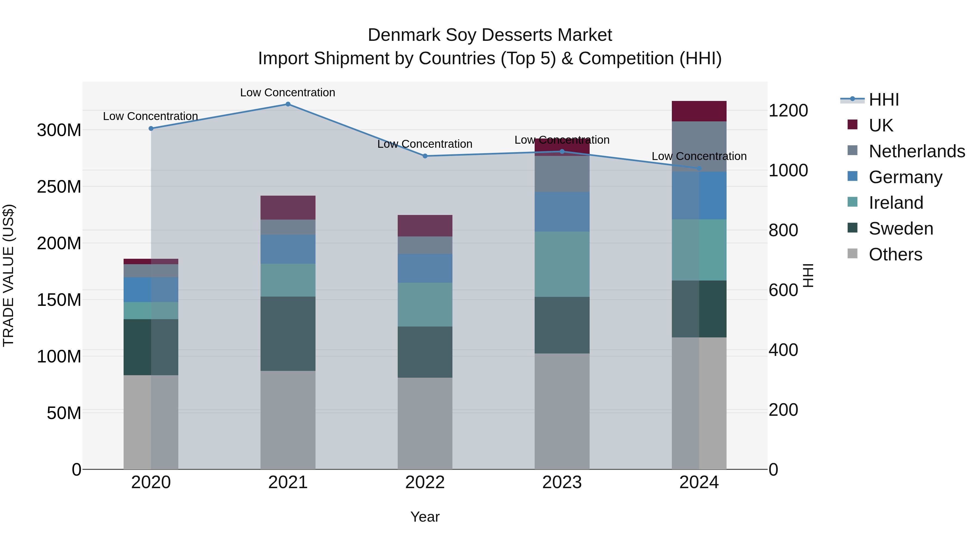Toggle the Sweden legend label
Viewport: 980px width, 551px height.
(901, 229)
